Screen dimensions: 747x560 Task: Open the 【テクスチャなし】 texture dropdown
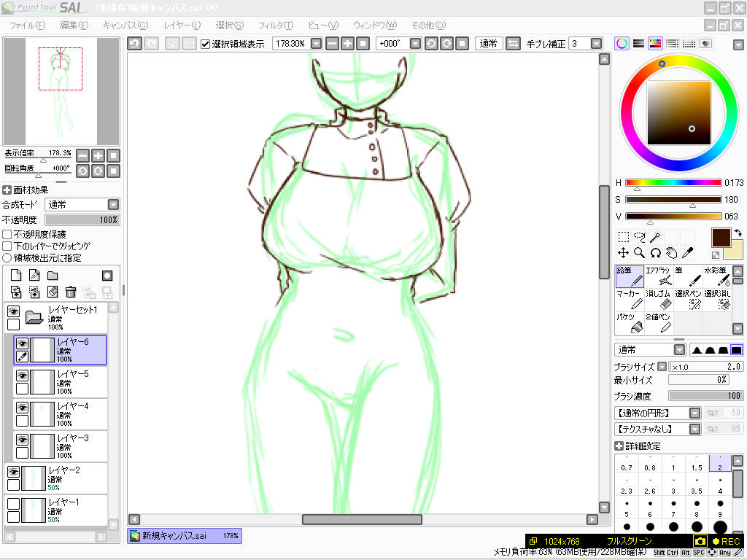[x=695, y=429]
